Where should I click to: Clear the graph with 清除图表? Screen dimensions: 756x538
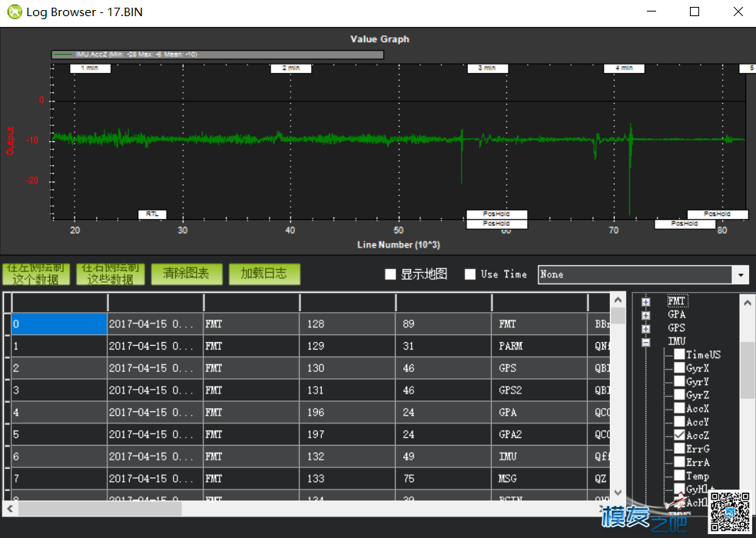pyautogui.click(x=187, y=274)
